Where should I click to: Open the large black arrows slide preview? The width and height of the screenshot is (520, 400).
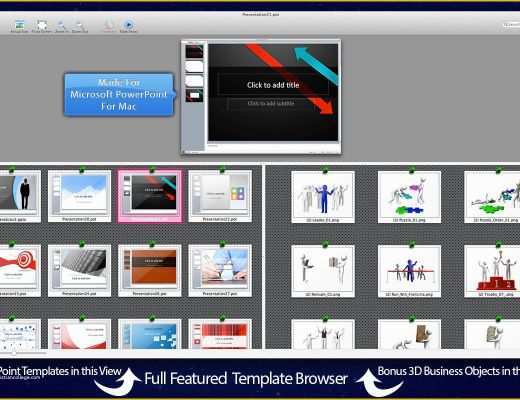pyautogui.click(x=261, y=97)
